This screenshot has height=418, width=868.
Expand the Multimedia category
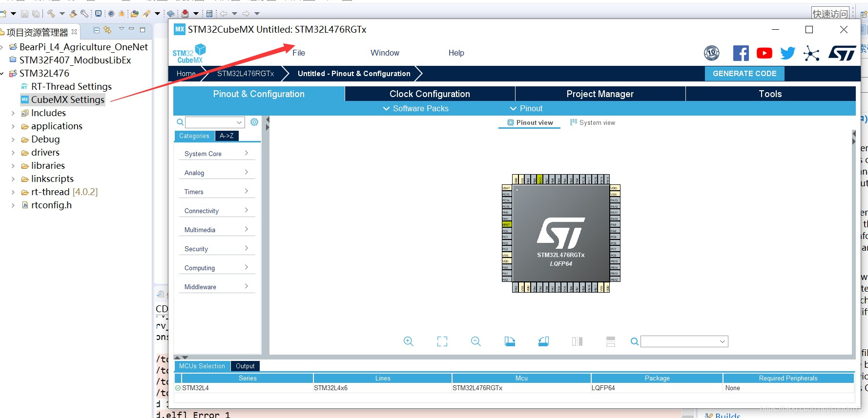(217, 230)
